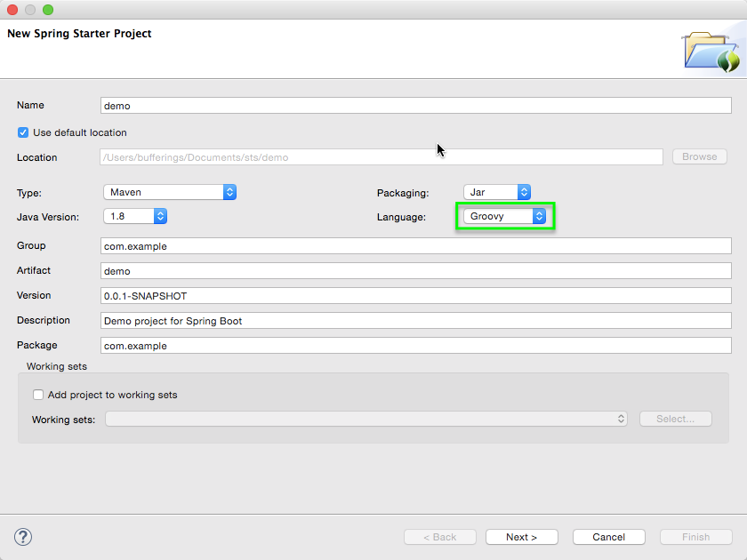Open the Type dropdown showing Maven
This screenshot has height=560, width=747.
tap(165, 191)
